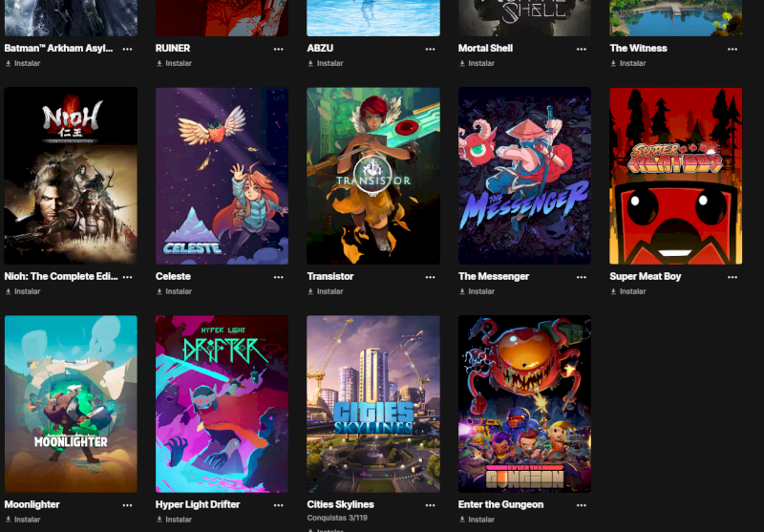Click Instalar under Enter the Gungeon
This screenshot has width=764, height=532.
pyautogui.click(x=477, y=520)
